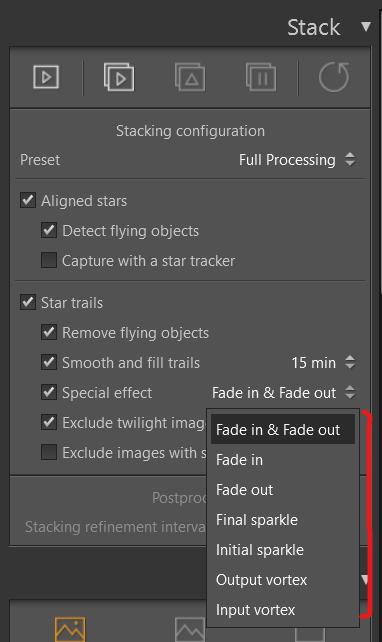Click the orange image icon at panel bottom
Screen dimensions: 382x642
70,629
